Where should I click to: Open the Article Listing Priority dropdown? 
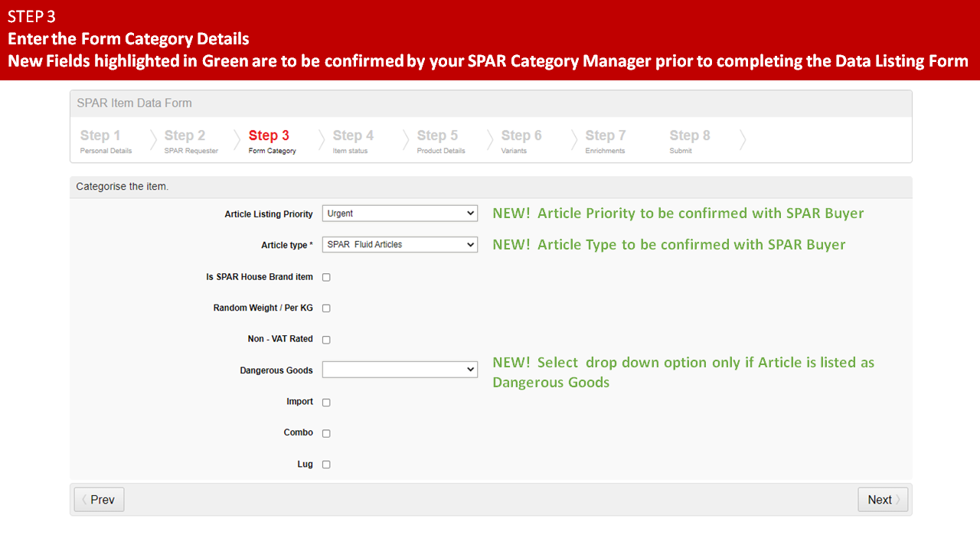(x=400, y=214)
